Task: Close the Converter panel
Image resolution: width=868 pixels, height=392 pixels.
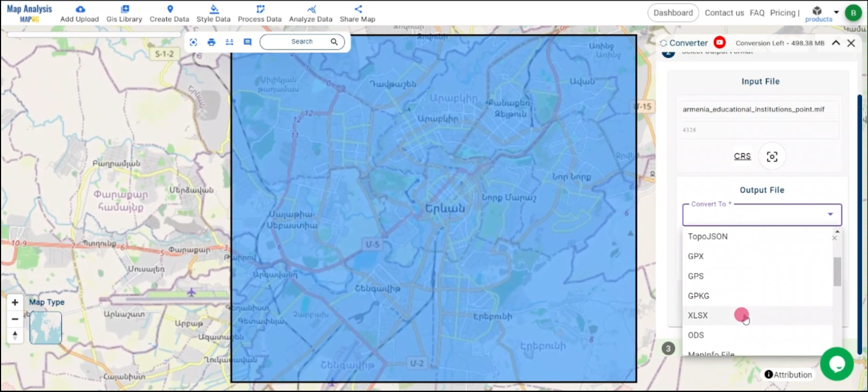Action: pyautogui.click(x=851, y=43)
